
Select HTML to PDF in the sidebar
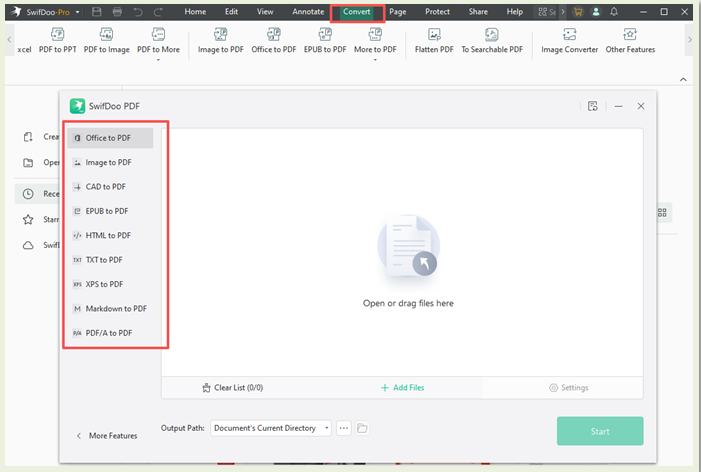110,236
